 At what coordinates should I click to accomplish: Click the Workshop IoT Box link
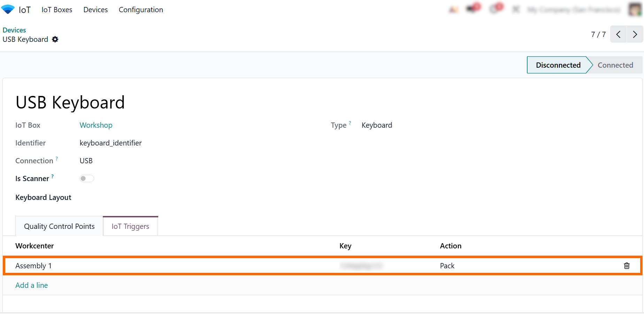[x=96, y=125]
